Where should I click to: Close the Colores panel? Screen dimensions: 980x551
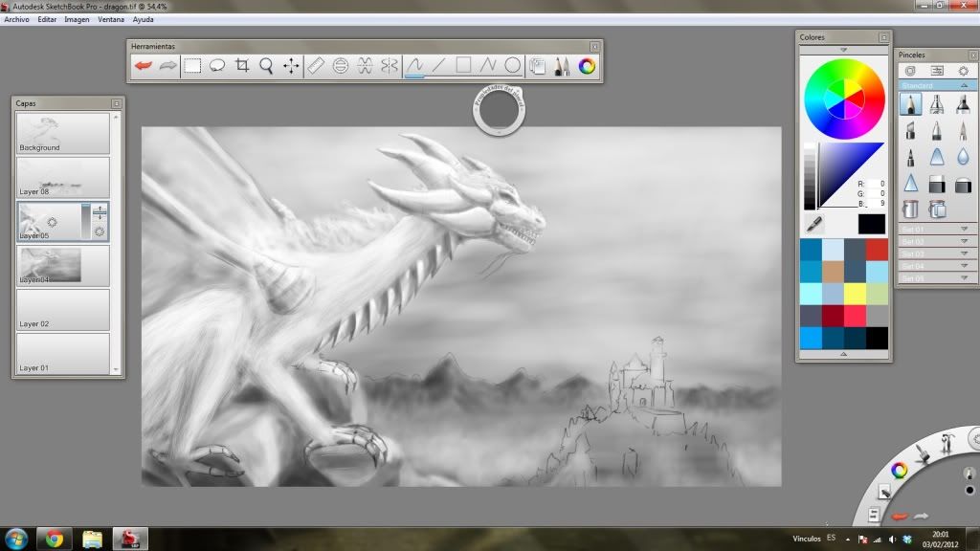[883, 37]
